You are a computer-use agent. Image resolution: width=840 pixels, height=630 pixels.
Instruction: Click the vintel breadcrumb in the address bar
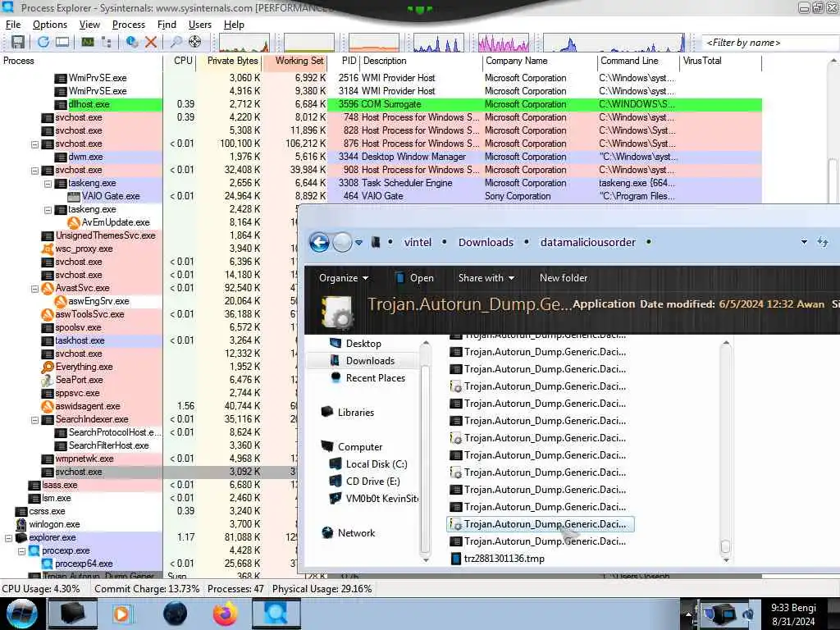tap(418, 243)
